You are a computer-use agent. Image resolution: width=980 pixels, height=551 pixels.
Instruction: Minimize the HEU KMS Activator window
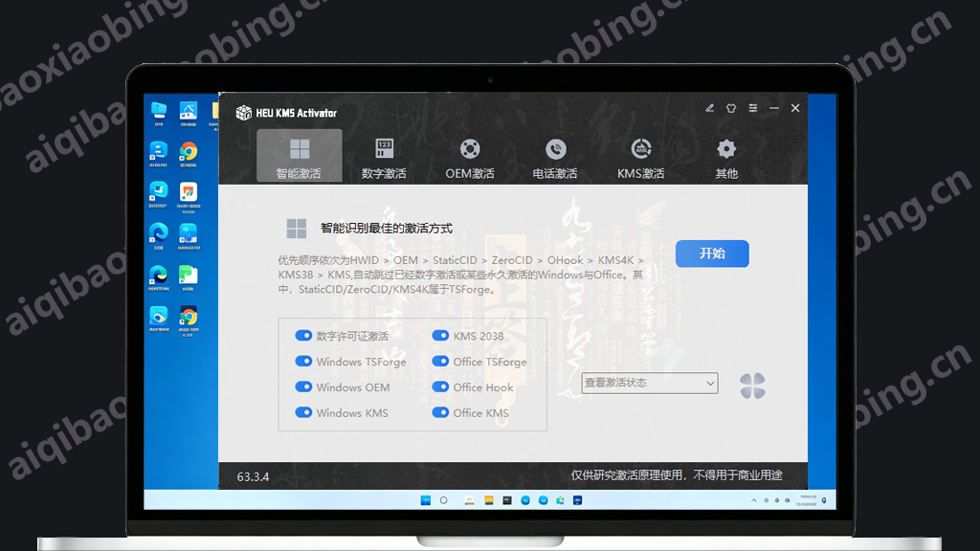point(774,108)
